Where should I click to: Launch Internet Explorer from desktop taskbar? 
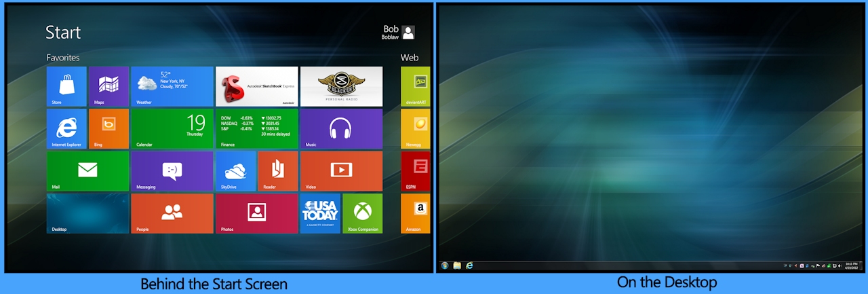[469, 265]
